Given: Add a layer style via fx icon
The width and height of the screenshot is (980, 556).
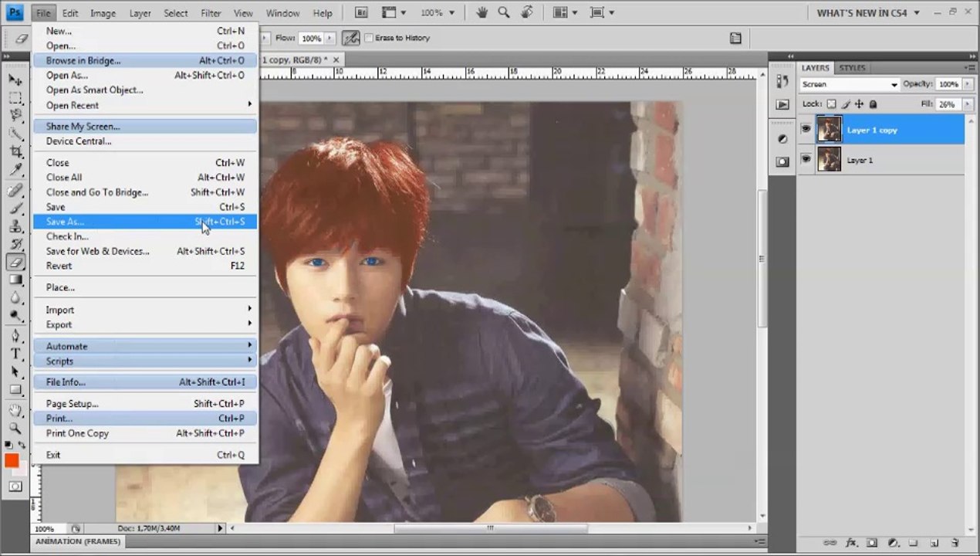Looking at the screenshot, I should coord(852,543).
